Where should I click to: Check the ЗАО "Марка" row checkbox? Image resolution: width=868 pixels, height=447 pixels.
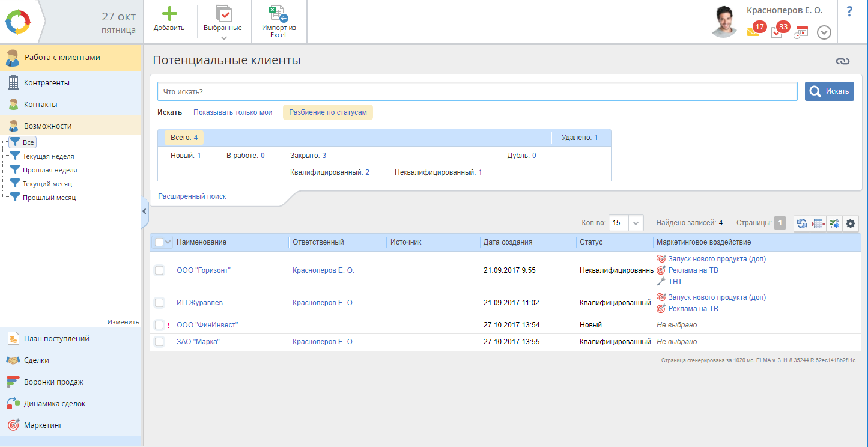159,342
